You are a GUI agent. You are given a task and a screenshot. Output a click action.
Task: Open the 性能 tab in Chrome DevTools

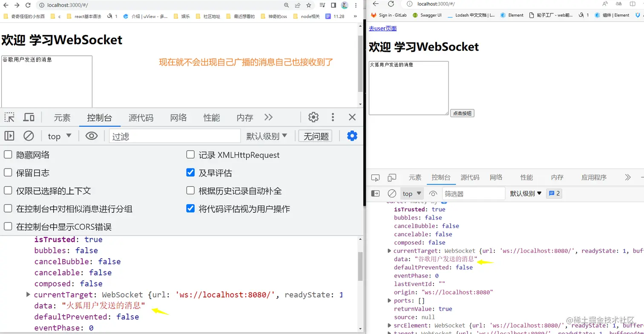212,118
